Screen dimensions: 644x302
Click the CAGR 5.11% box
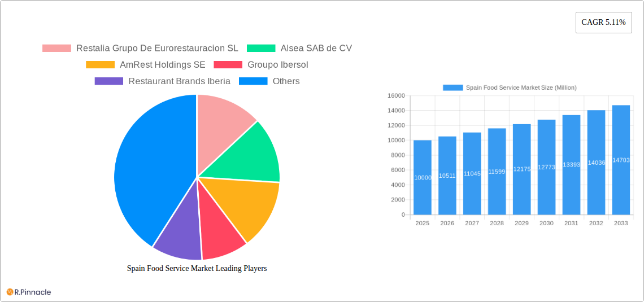point(604,23)
